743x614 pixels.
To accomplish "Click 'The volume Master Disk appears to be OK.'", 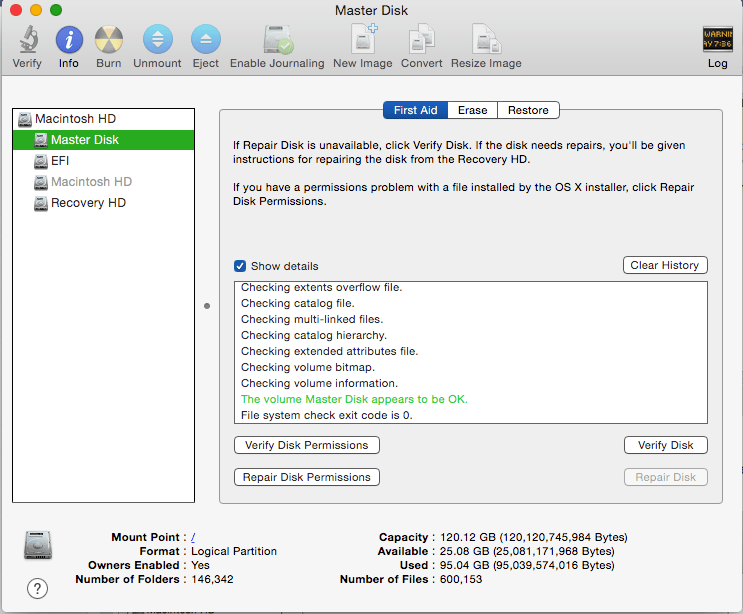I will [354, 399].
